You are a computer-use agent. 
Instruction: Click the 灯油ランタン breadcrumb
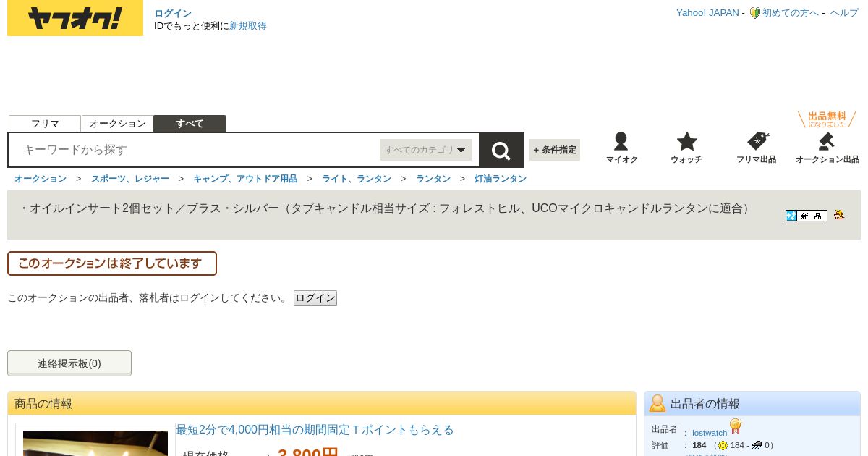point(501,179)
